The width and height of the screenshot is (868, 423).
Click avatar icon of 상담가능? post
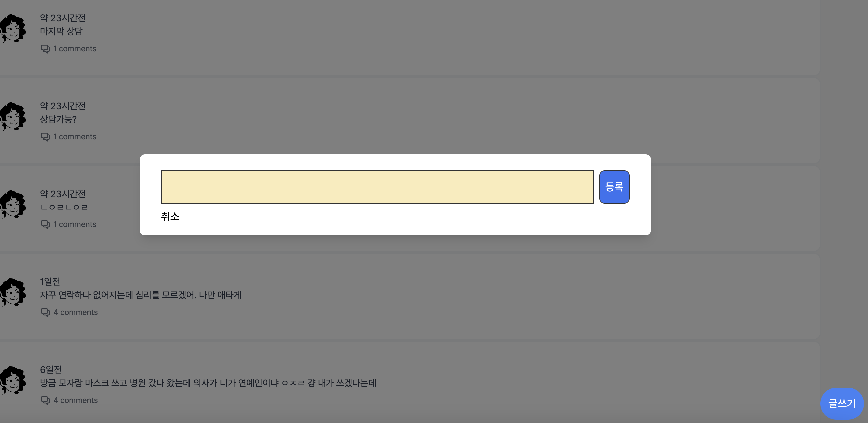click(x=13, y=116)
